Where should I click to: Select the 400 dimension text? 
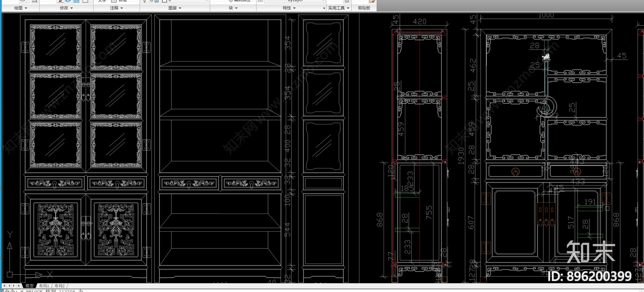coord(287,146)
